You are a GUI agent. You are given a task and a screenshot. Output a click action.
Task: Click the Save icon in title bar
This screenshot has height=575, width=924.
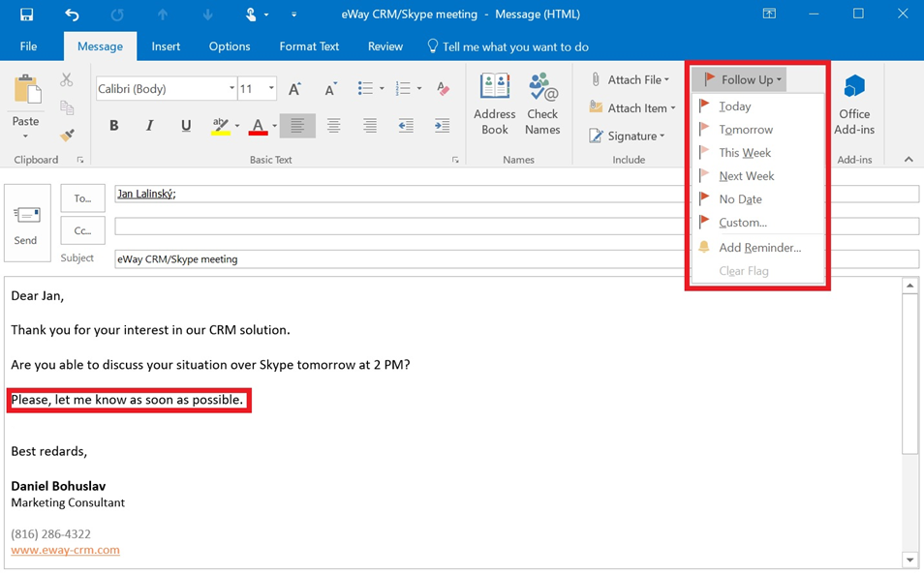tap(26, 15)
